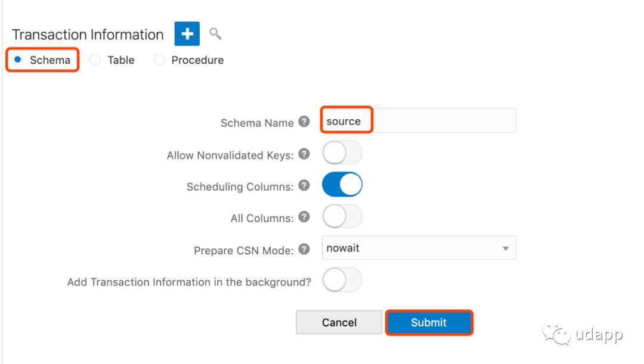Click the magnifier search icon

(x=215, y=34)
